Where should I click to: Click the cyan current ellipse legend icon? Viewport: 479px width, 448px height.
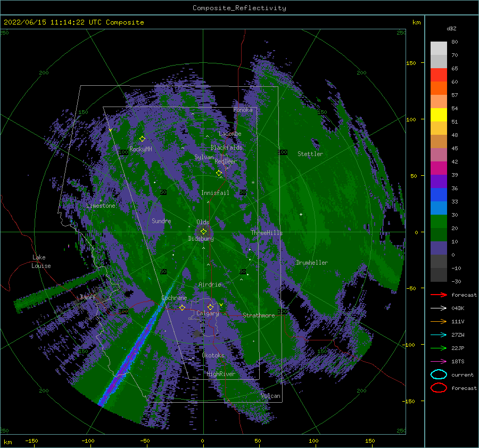439,374
